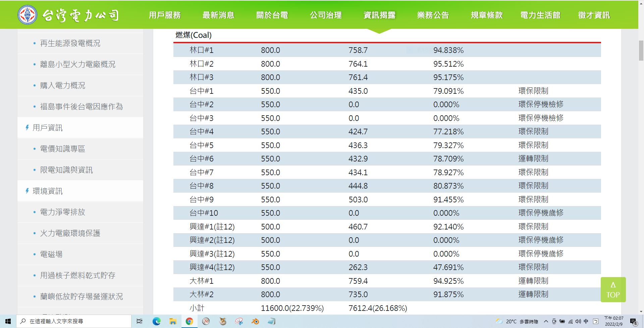Show hidden system tray icons
The width and height of the screenshot is (644, 328).
[546, 322]
